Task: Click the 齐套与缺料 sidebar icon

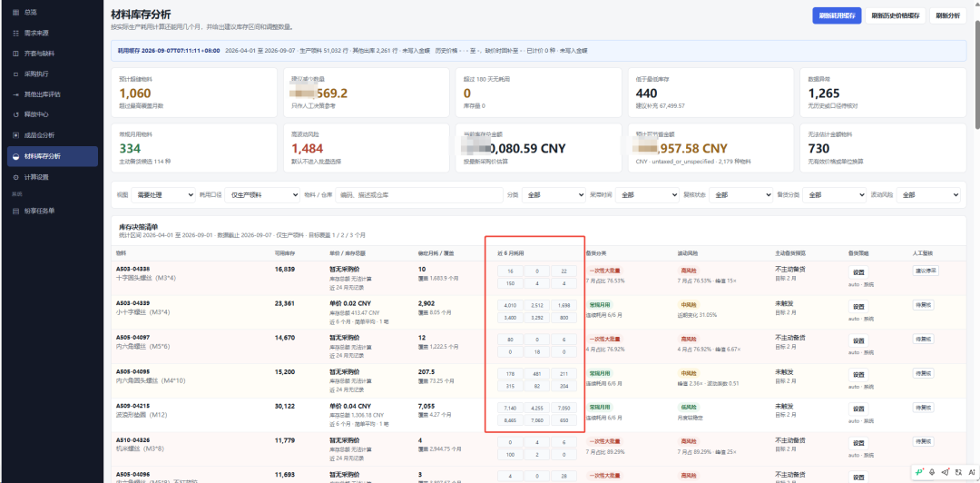Action: coord(15,54)
